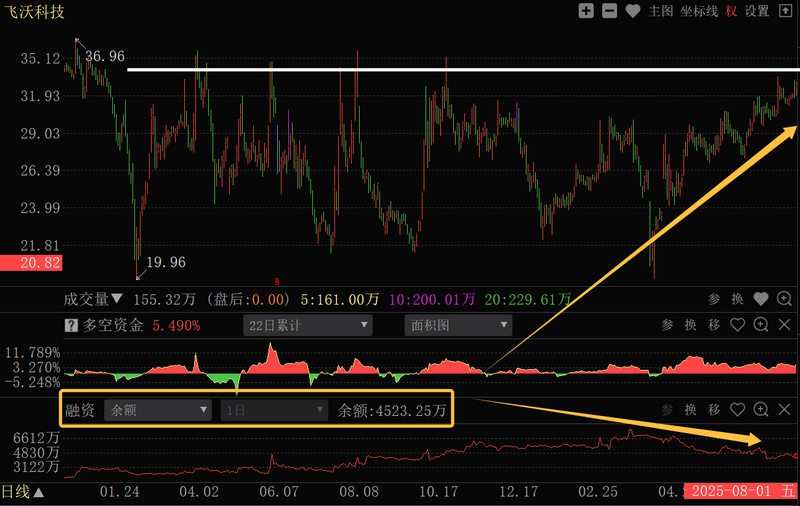
Task: Open the 主图 menu
Action: (x=661, y=11)
